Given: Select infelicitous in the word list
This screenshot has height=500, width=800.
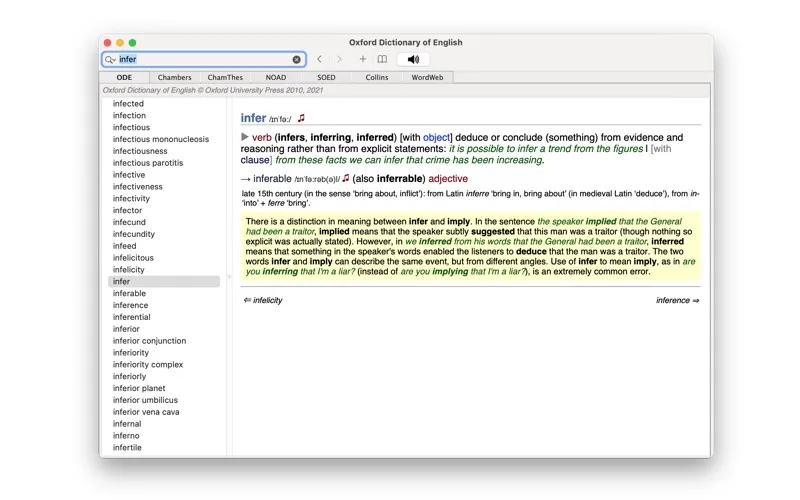Looking at the screenshot, I should coord(133,258).
